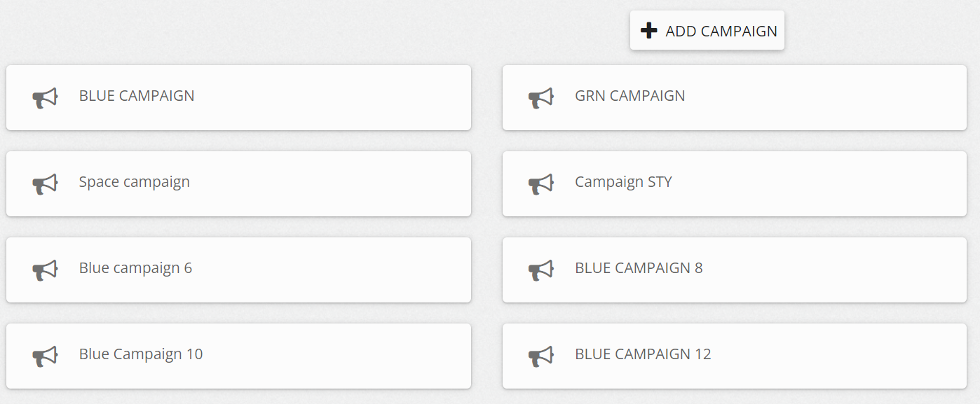Click the plus icon on Add Campaign
Screen dimensions: 980x404
[649, 31]
